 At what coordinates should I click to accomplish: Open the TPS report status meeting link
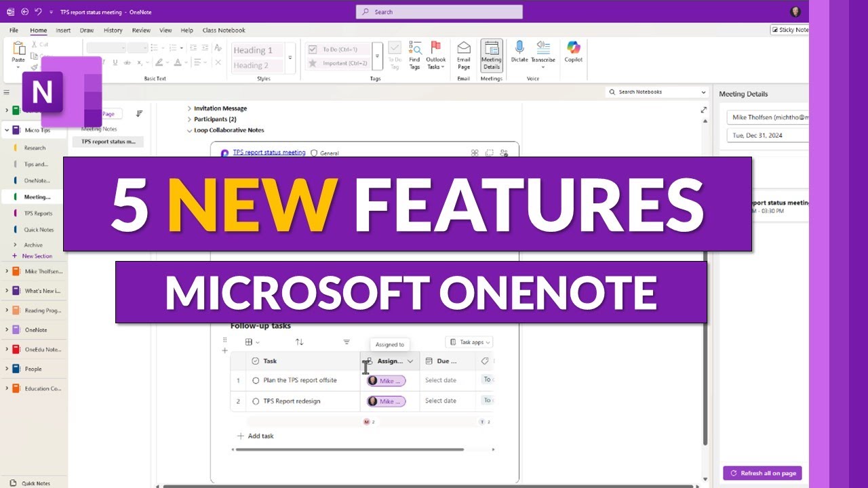tap(269, 152)
